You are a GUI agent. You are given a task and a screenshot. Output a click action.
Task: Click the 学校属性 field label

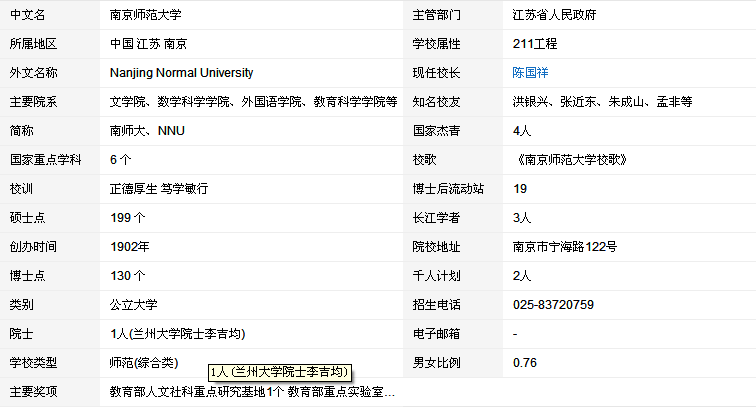coord(436,44)
